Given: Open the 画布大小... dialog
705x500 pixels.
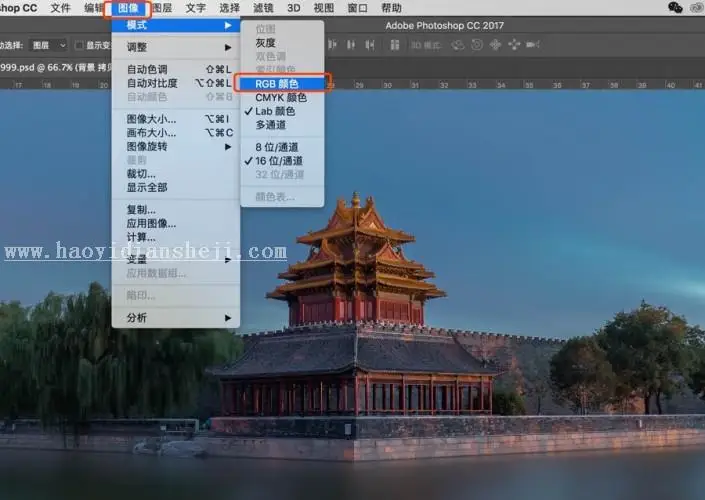Looking at the screenshot, I should tap(176, 133).
